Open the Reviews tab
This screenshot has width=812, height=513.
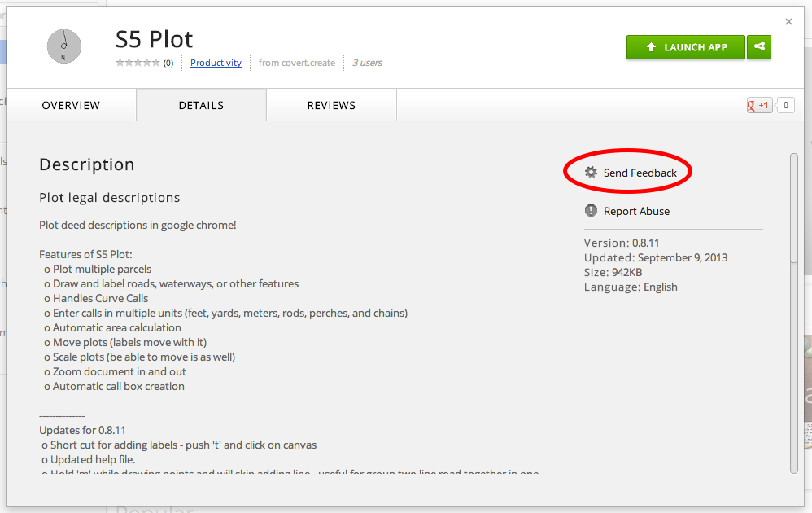(331, 105)
